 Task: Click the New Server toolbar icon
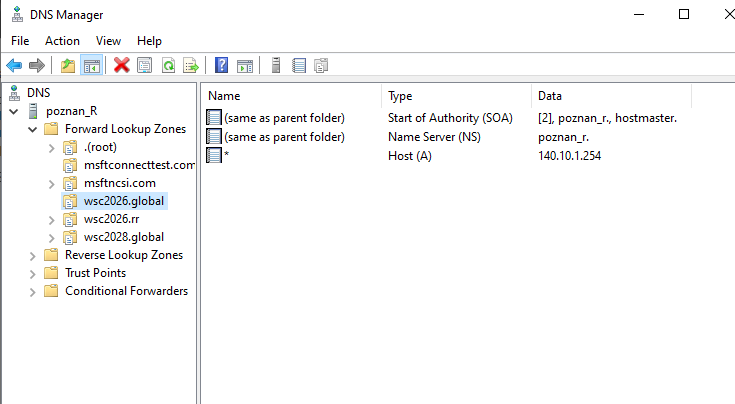tap(276, 65)
